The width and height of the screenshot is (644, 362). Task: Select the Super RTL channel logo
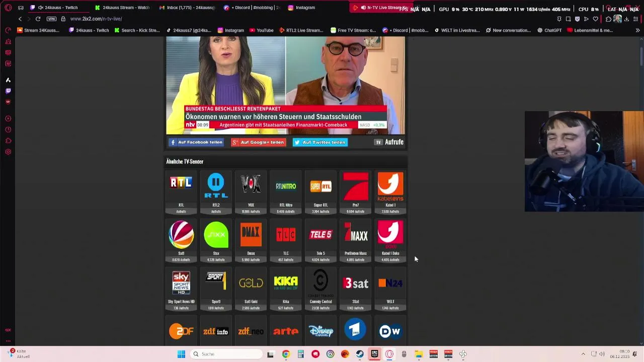tap(320, 187)
